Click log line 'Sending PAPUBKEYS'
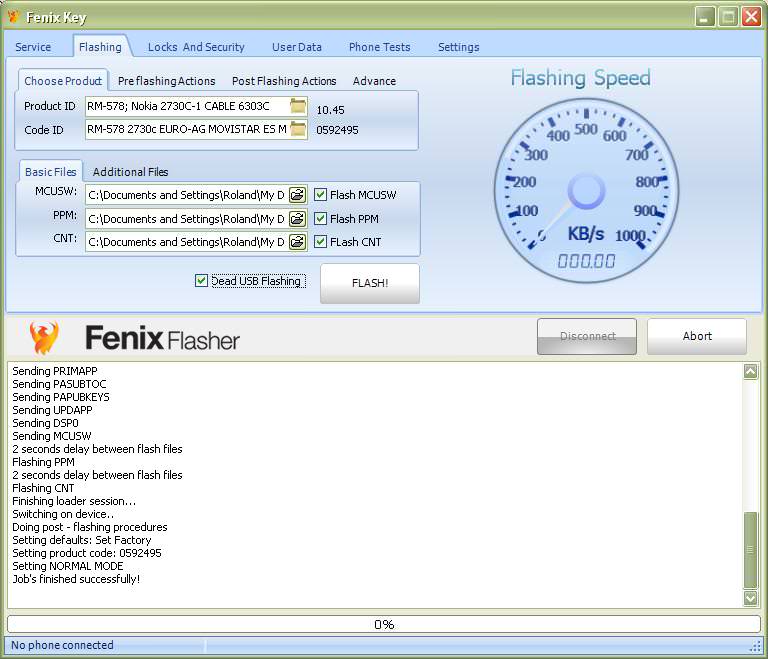 coord(61,397)
